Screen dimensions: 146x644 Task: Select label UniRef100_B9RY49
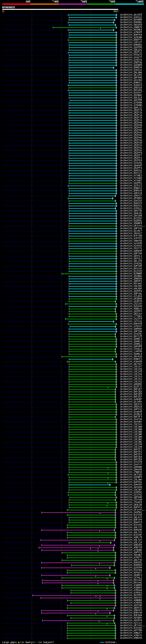click(131, 613)
